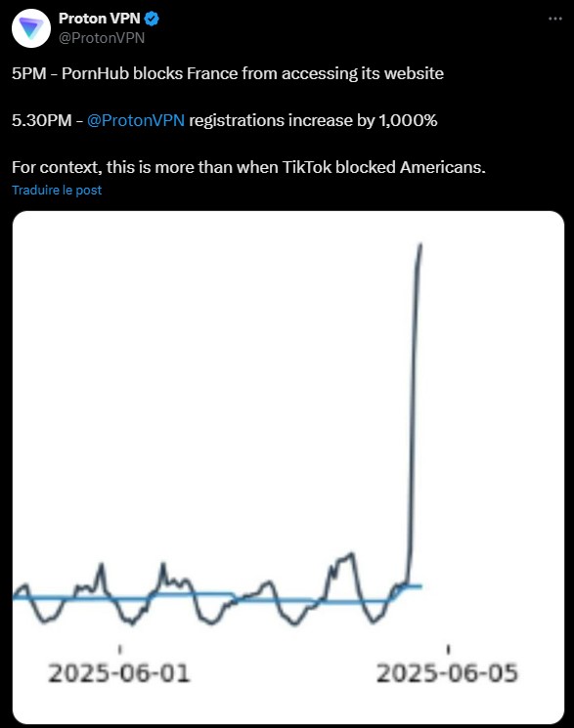Click the registrations increase by 1,000% text
This screenshot has width=574, height=728.
[x=313, y=120]
